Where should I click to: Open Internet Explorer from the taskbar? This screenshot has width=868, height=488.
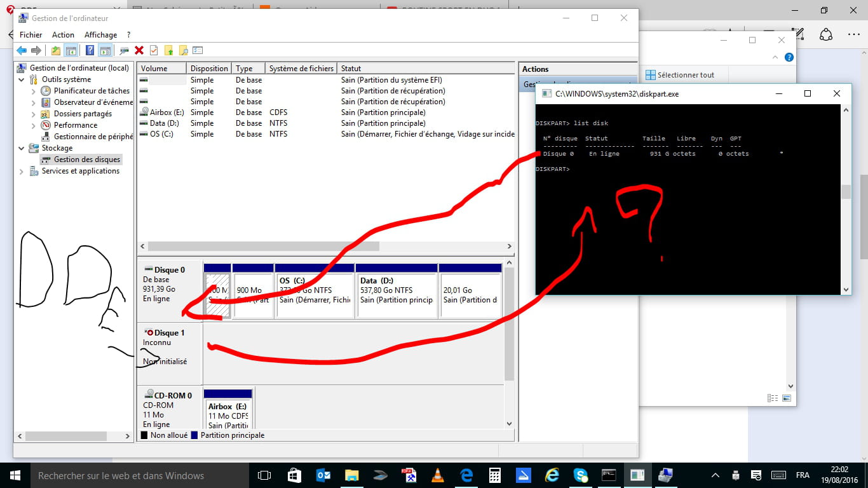pyautogui.click(x=552, y=475)
